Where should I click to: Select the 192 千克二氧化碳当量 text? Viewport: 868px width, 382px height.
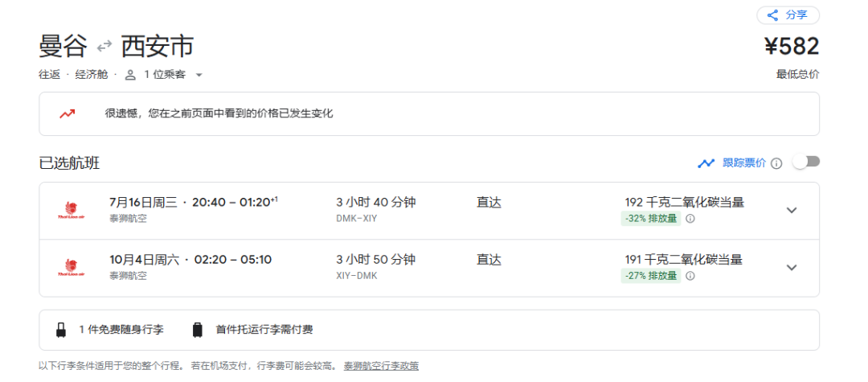[x=684, y=202]
